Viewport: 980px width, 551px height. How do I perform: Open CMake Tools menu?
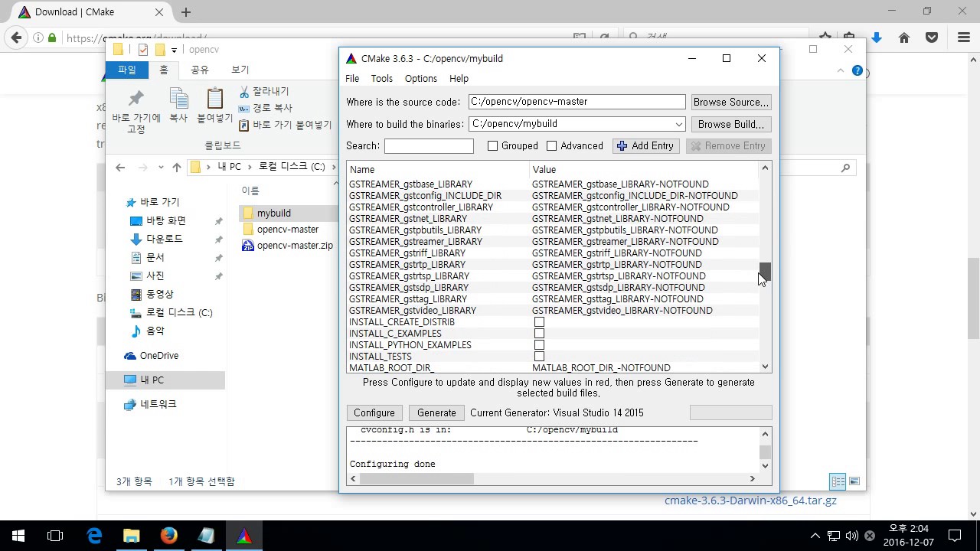[381, 78]
